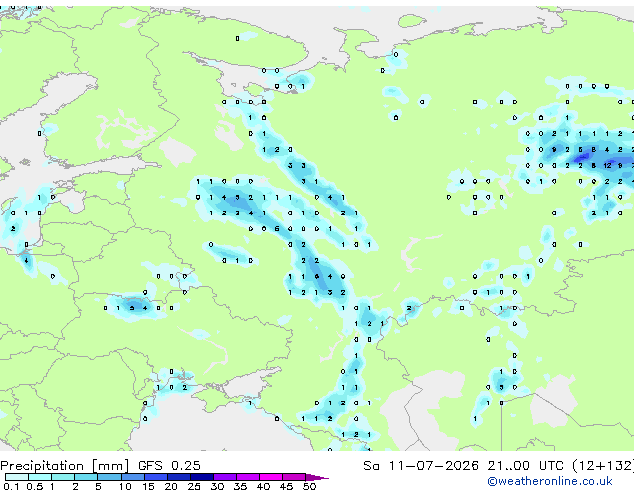
Task: Select the 30–35 mm purple legend box
Action: coord(224,477)
